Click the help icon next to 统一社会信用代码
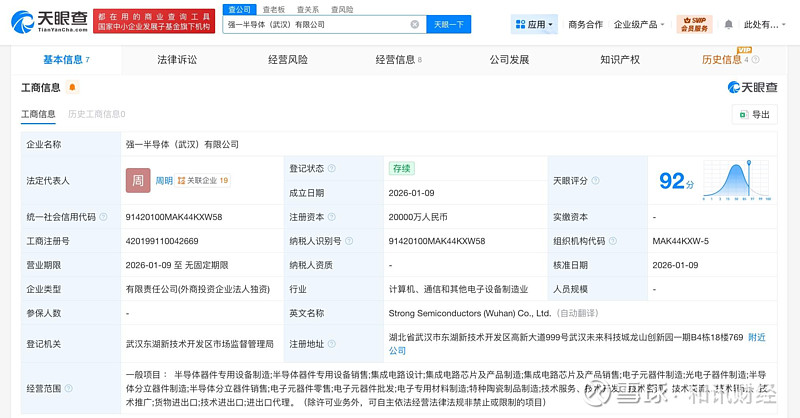Viewport: 800px width, 418px height. (x=105, y=217)
